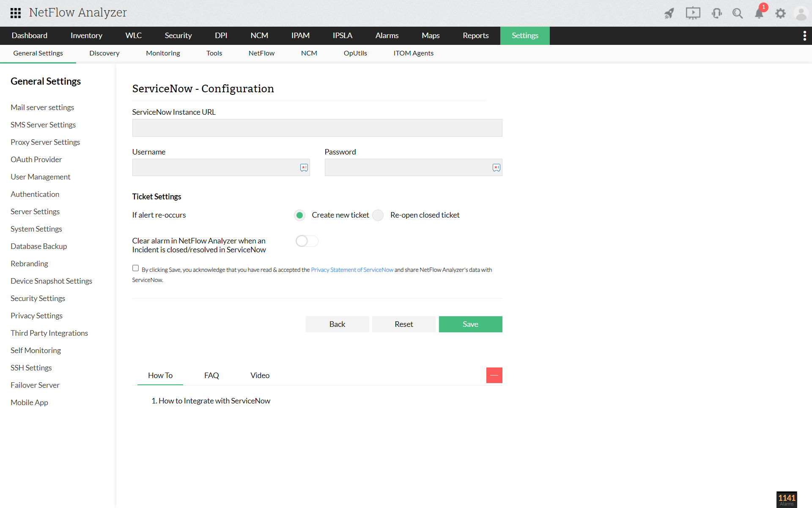Open the Alarms menu
This screenshot has height=508, width=812.
[387, 36]
